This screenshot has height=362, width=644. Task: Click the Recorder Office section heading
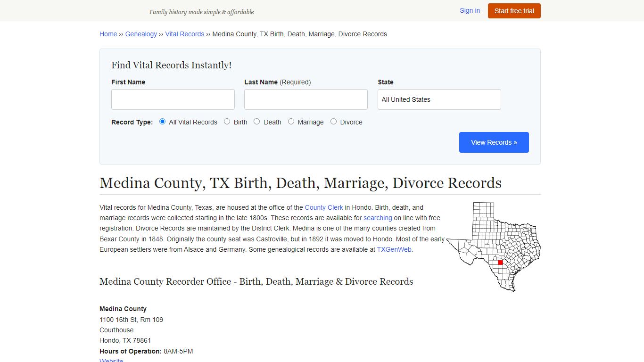coord(256,281)
